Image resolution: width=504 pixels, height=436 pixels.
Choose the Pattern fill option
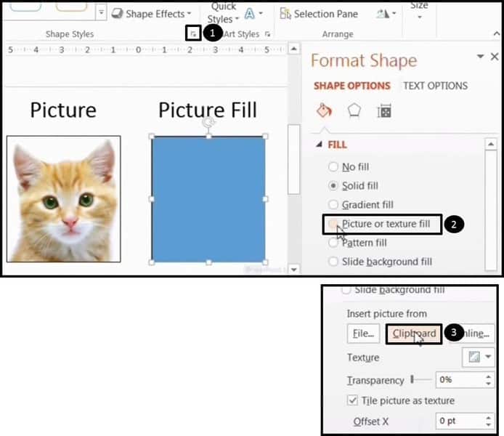point(357,243)
